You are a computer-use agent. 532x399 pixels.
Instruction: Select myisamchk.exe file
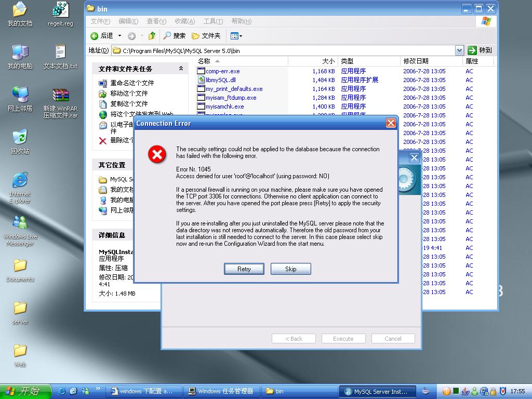tap(224, 107)
